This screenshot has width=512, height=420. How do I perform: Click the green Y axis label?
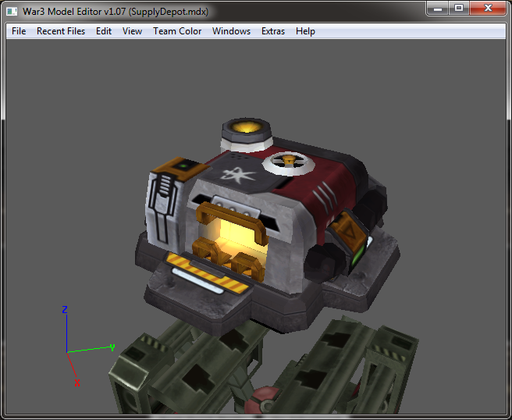[112, 347]
